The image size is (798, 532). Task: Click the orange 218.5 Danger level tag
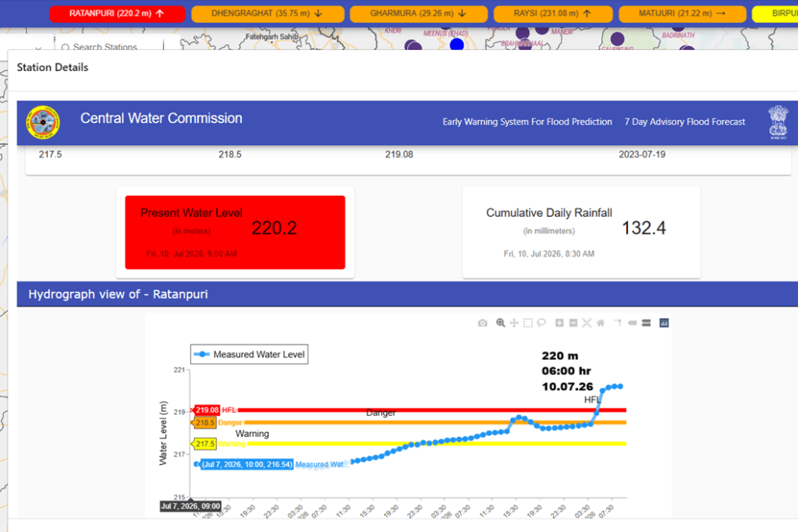pos(204,423)
